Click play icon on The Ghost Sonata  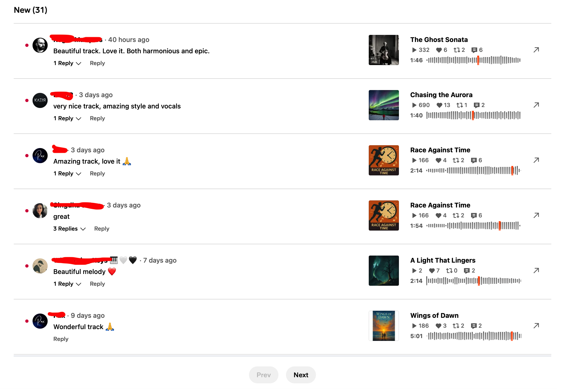pyautogui.click(x=414, y=50)
